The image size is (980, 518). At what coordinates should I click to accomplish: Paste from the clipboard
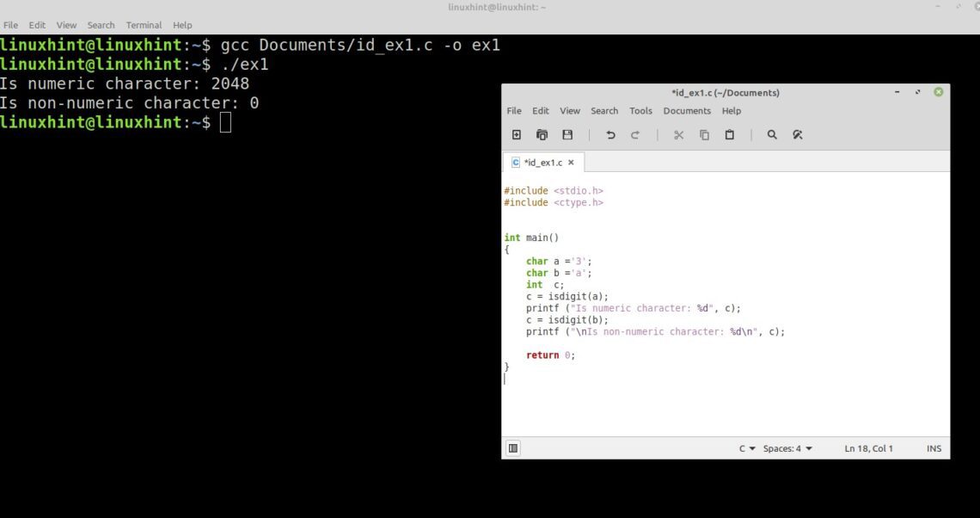coord(730,134)
